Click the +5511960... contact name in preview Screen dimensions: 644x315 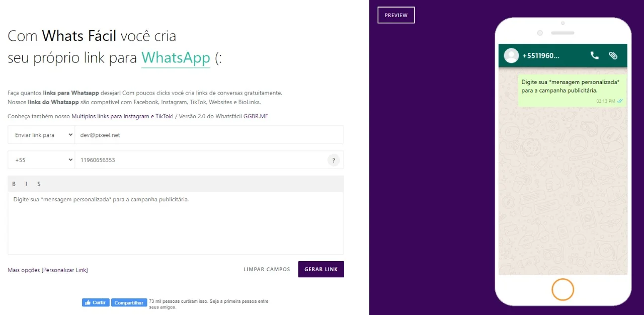click(541, 55)
